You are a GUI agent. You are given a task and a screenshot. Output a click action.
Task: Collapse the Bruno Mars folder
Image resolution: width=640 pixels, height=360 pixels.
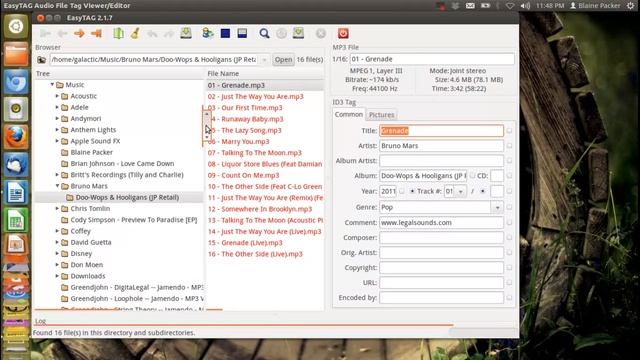[58, 186]
